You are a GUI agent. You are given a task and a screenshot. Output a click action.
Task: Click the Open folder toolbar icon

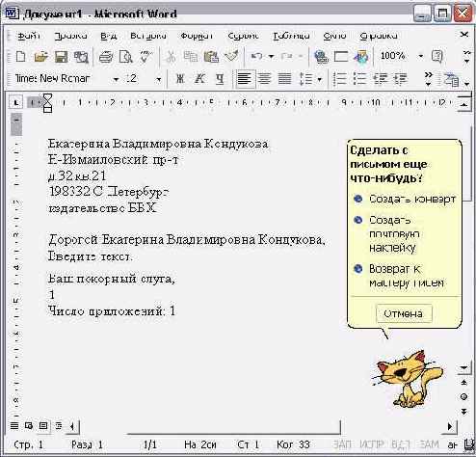pos(40,57)
